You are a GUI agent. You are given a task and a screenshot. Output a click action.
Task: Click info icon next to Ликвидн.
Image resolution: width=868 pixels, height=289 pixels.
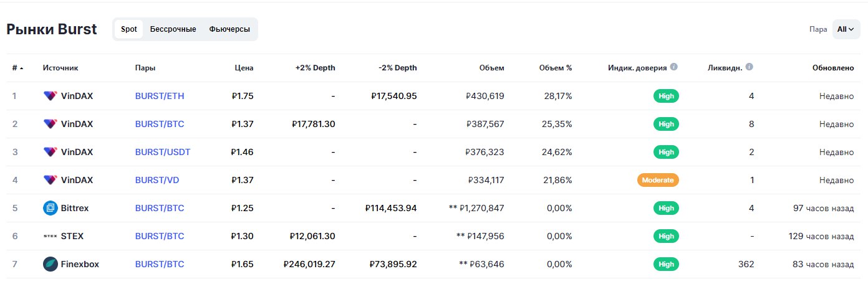click(750, 67)
